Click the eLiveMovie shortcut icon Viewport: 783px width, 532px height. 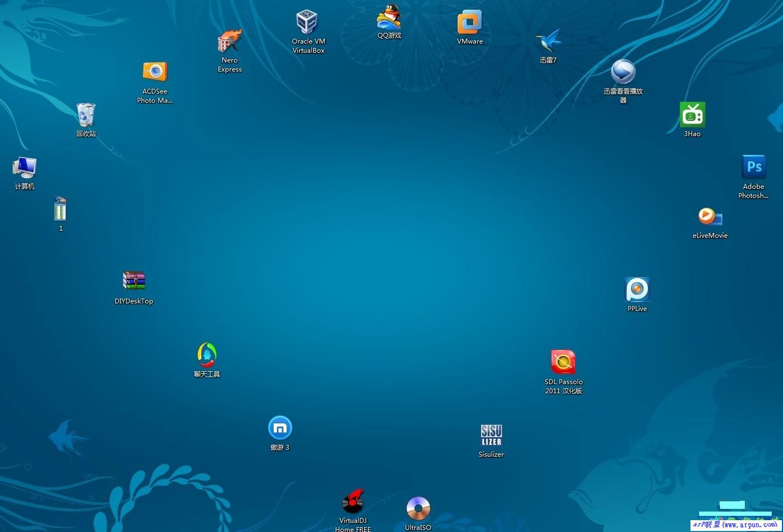(710, 217)
